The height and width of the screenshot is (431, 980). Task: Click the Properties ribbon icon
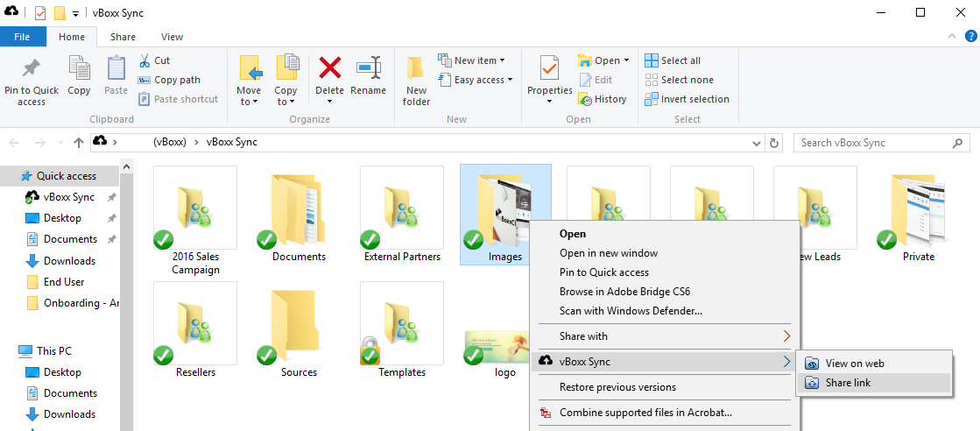coord(549,67)
